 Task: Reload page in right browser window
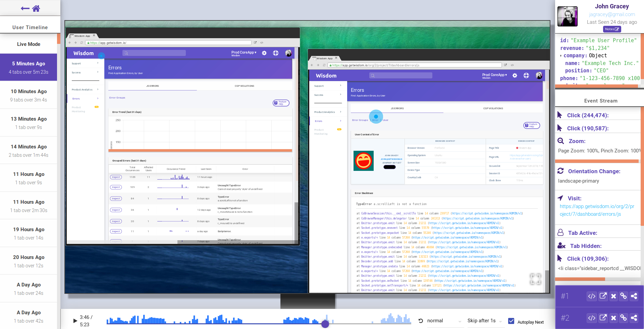324,65
